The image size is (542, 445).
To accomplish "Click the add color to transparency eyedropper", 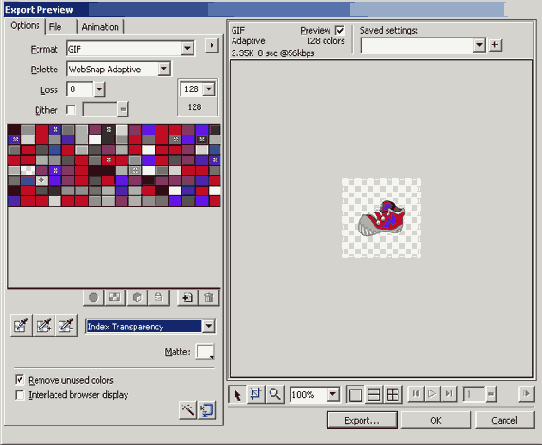I will [x=44, y=325].
